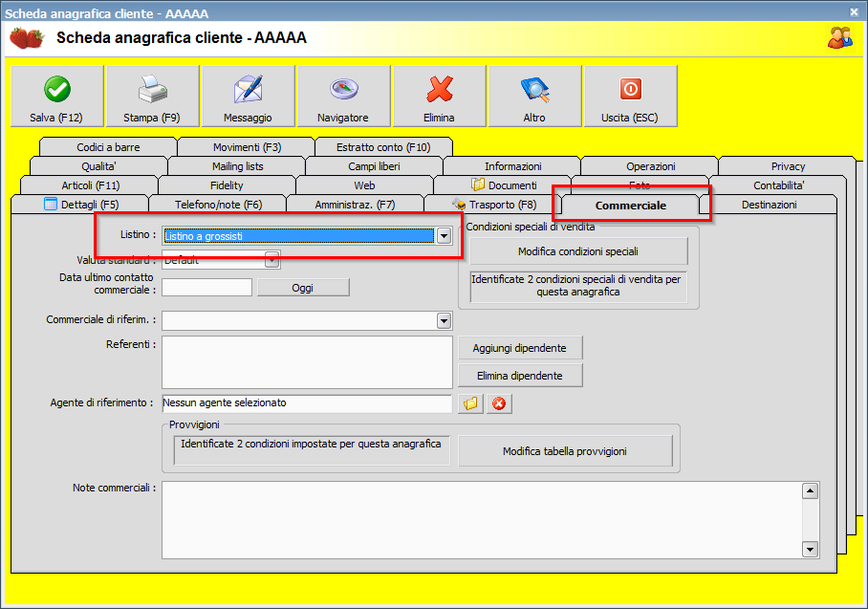The height and width of the screenshot is (609, 868).
Task: Click the users icon in header corner
Action: click(839, 37)
